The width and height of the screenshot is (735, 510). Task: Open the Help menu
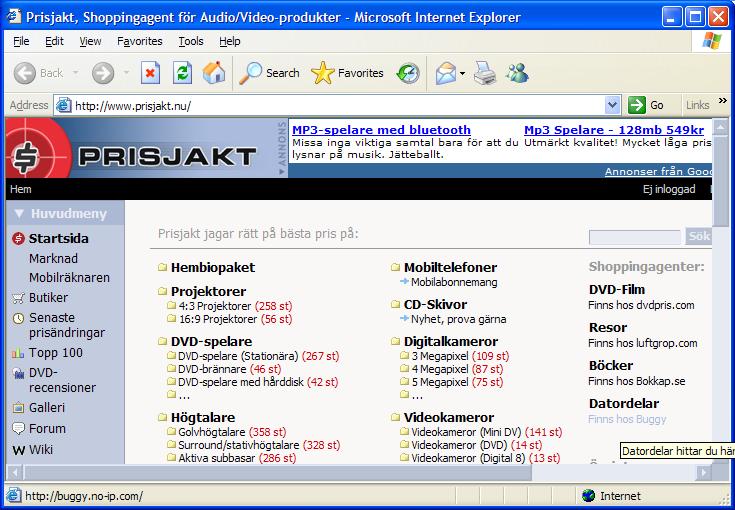(230, 41)
